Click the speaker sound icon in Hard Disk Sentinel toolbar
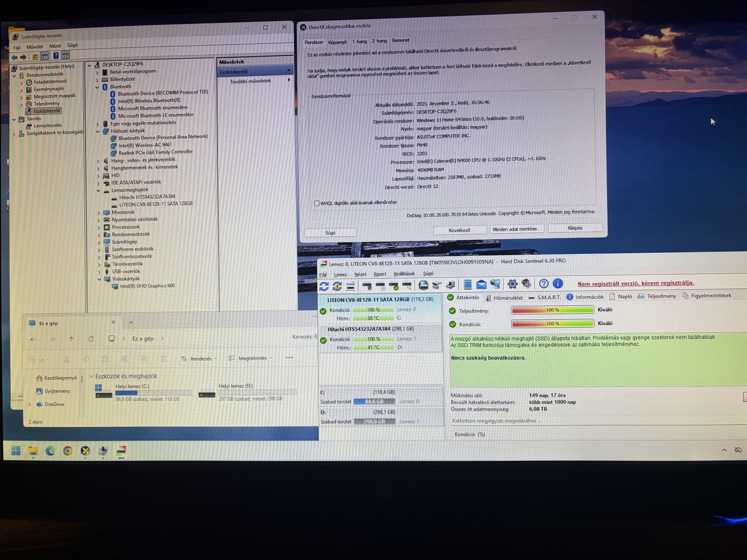Screen dimensions: 747x560 click(527, 284)
